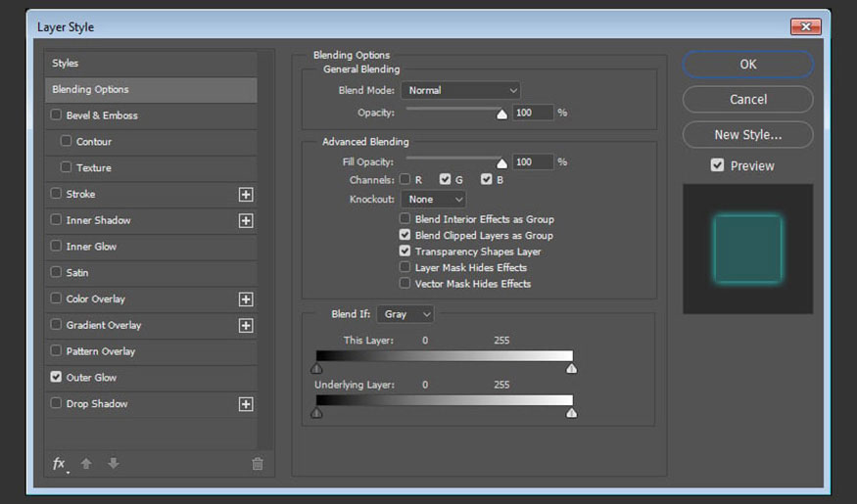
Task: Click the Fill Opacity percentage field
Action: tap(533, 161)
